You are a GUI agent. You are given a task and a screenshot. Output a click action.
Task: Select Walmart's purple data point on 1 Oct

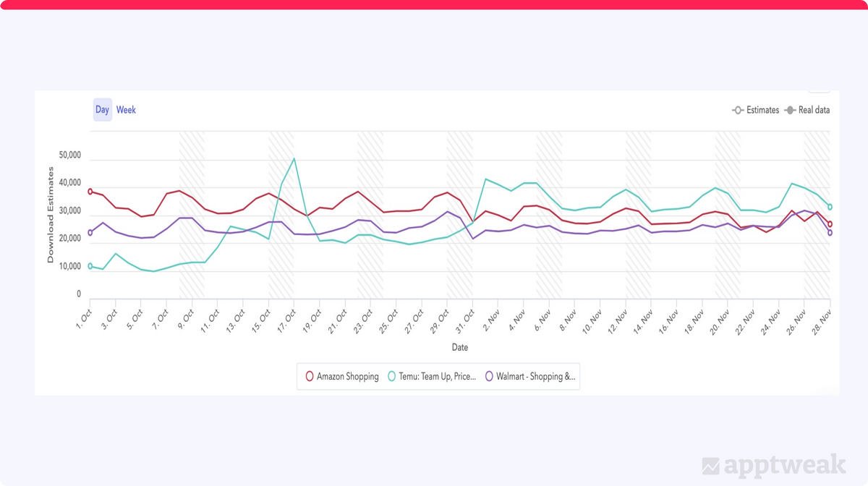[90, 233]
